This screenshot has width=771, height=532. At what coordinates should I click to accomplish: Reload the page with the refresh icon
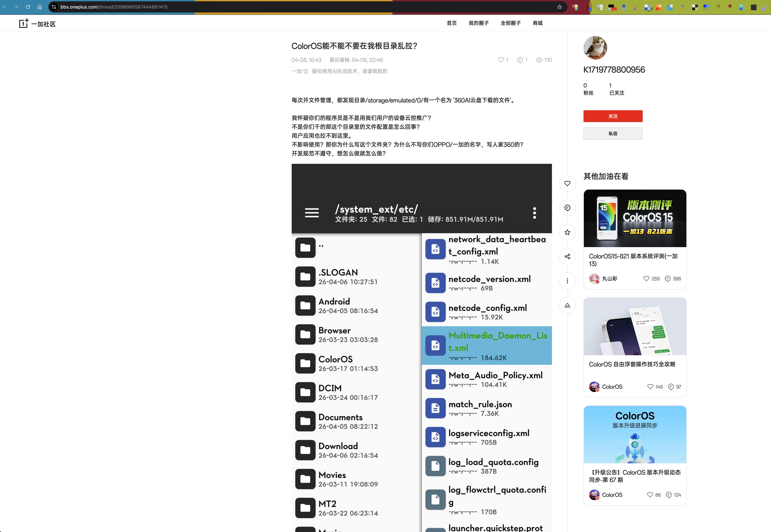tap(28, 7)
